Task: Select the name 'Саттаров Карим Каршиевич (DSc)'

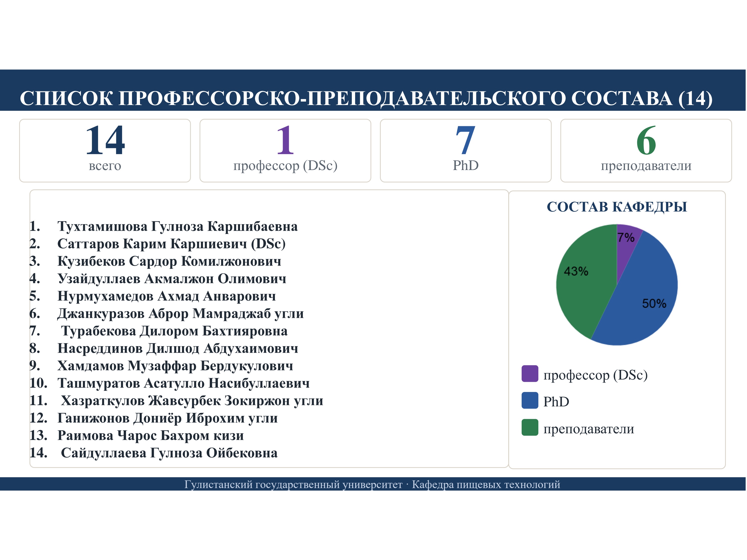Action: click(172, 244)
